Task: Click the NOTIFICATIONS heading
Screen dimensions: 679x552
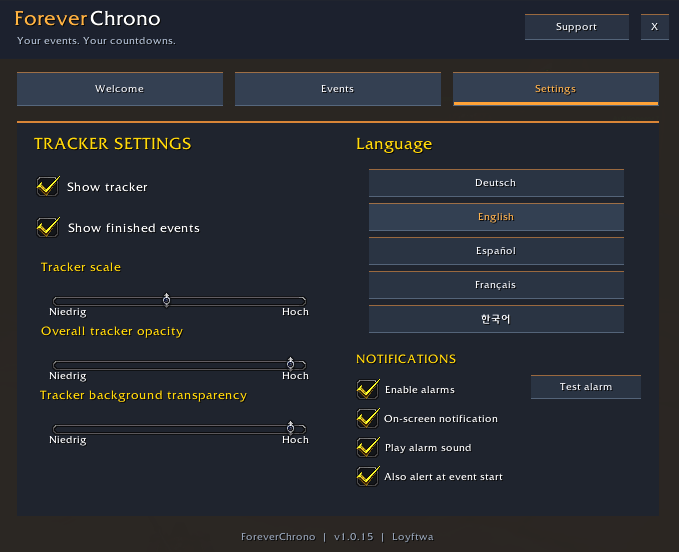Action: tap(406, 359)
